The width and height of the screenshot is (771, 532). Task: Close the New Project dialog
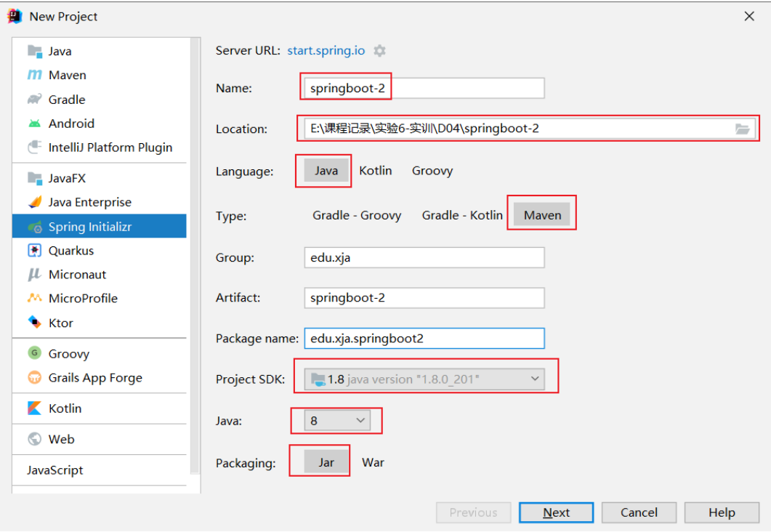pos(749,16)
